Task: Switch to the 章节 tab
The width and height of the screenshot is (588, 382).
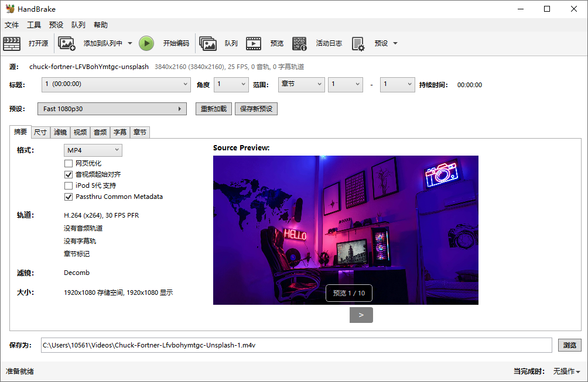Action: tap(140, 132)
